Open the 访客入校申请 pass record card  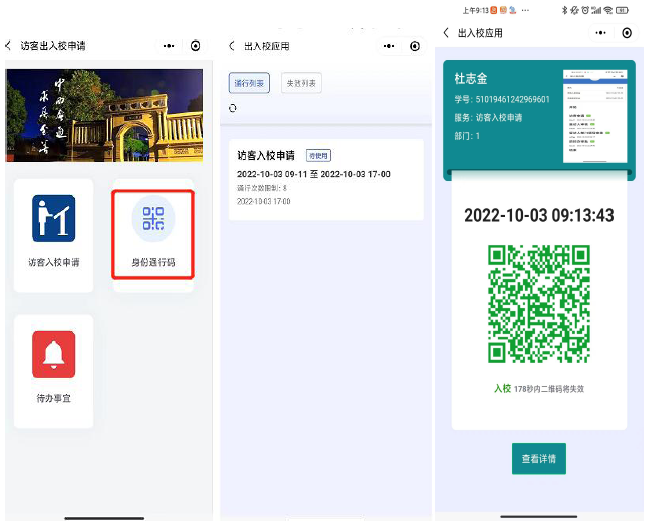tap(326, 180)
